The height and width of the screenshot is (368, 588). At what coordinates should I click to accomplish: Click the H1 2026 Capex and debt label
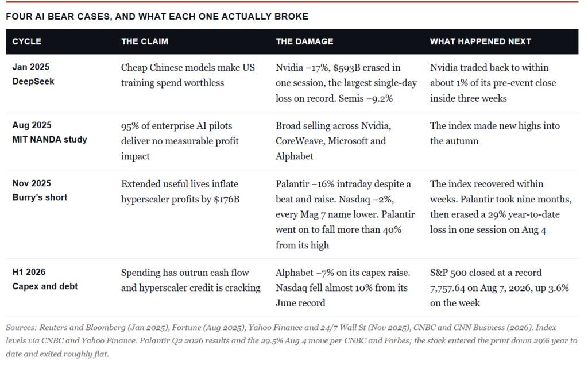tap(45, 279)
